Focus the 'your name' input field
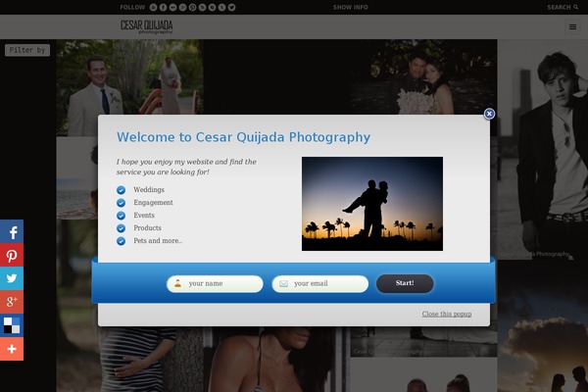 (215, 283)
